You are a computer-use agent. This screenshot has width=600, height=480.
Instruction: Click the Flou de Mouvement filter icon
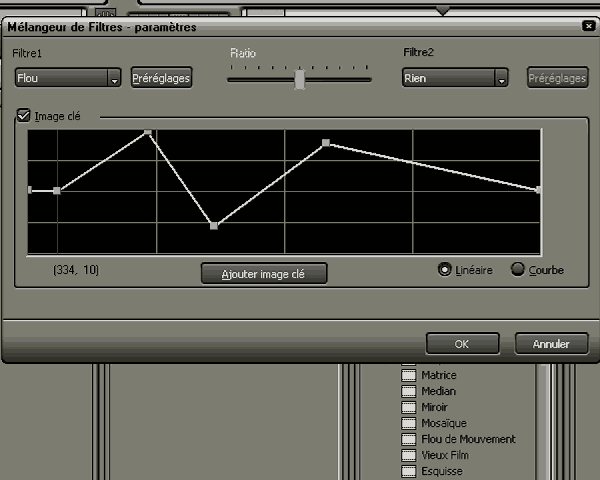[x=409, y=439]
